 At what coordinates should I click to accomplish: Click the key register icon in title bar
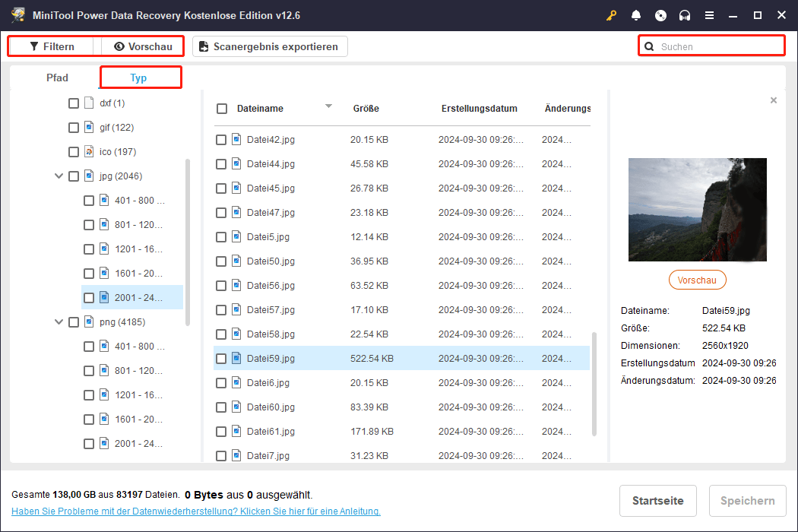611,15
